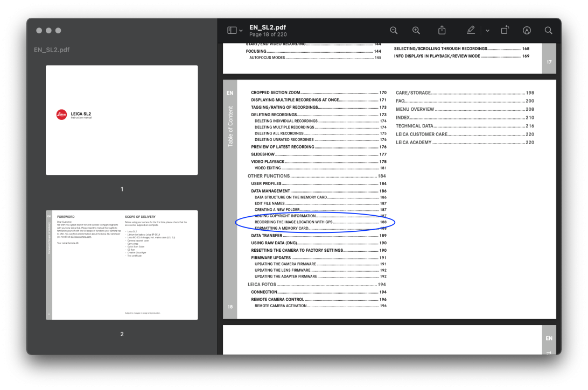
Task: Click the EN_SL2.pdf title in toolbar
Action: [x=268, y=27]
